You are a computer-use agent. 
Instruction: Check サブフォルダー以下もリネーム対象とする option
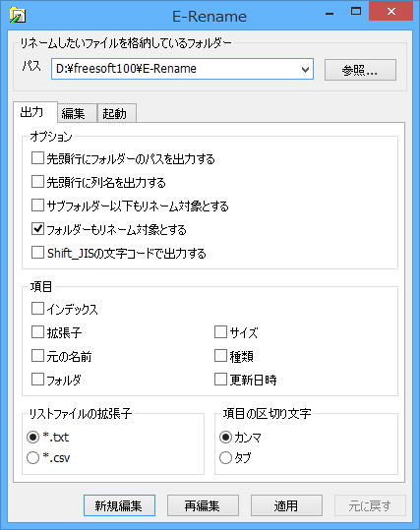click(x=37, y=206)
